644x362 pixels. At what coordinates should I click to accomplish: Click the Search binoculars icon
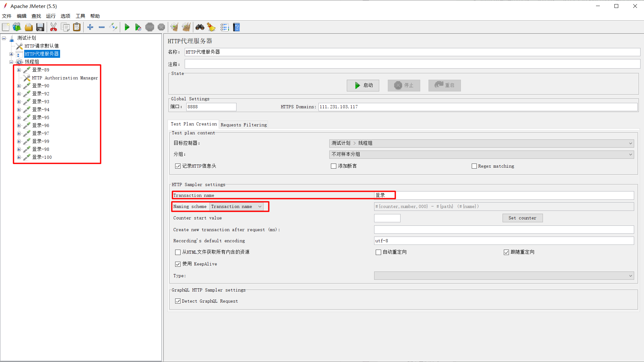[200, 27]
